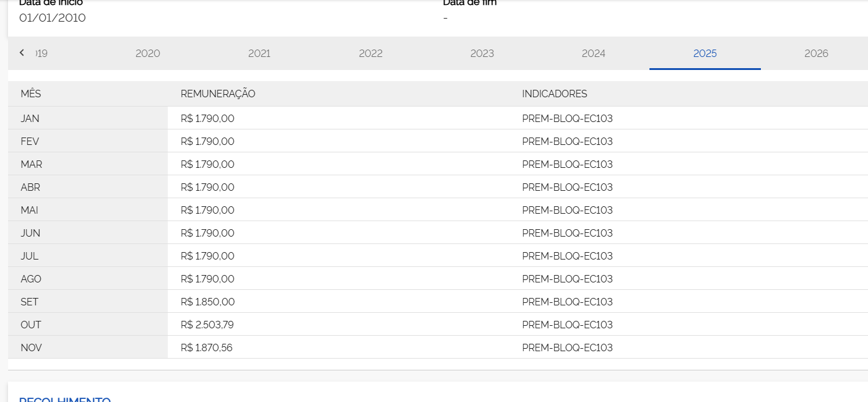Screen dimensions: 868x402
Task: Click PREM-BLOQ-EC103 indicator in the MAI row
Action: point(567,210)
